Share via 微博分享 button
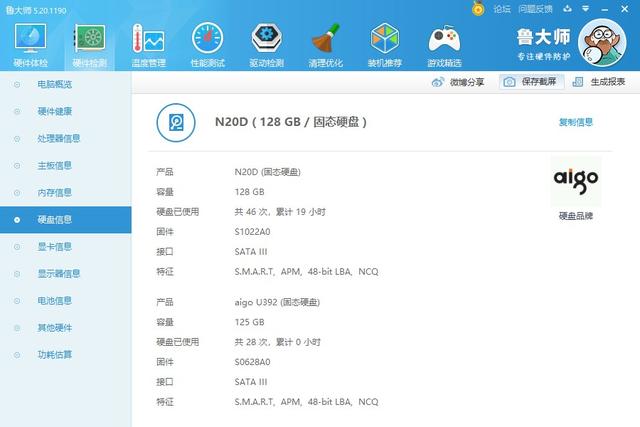 [x=458, y=82]
